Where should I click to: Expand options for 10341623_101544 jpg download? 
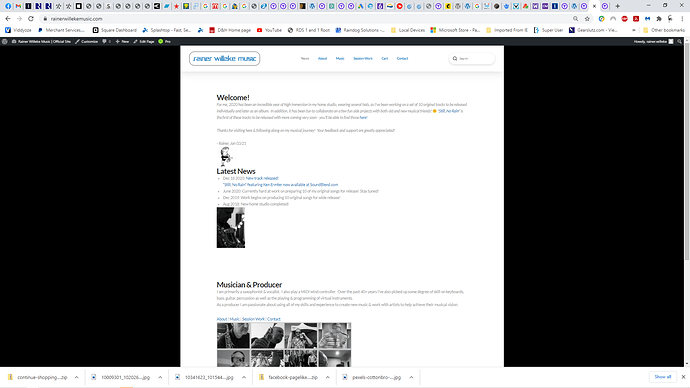pyautogui.click(x=244, y=377)
